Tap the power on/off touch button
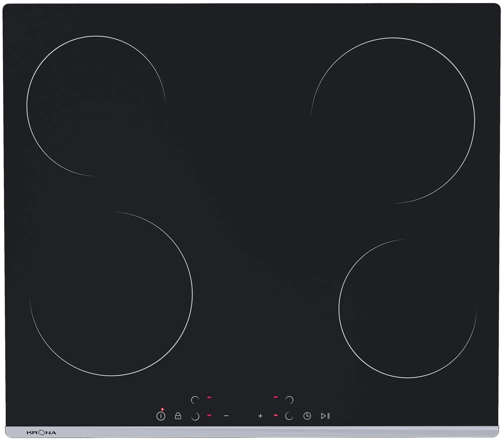 [161, 416]
